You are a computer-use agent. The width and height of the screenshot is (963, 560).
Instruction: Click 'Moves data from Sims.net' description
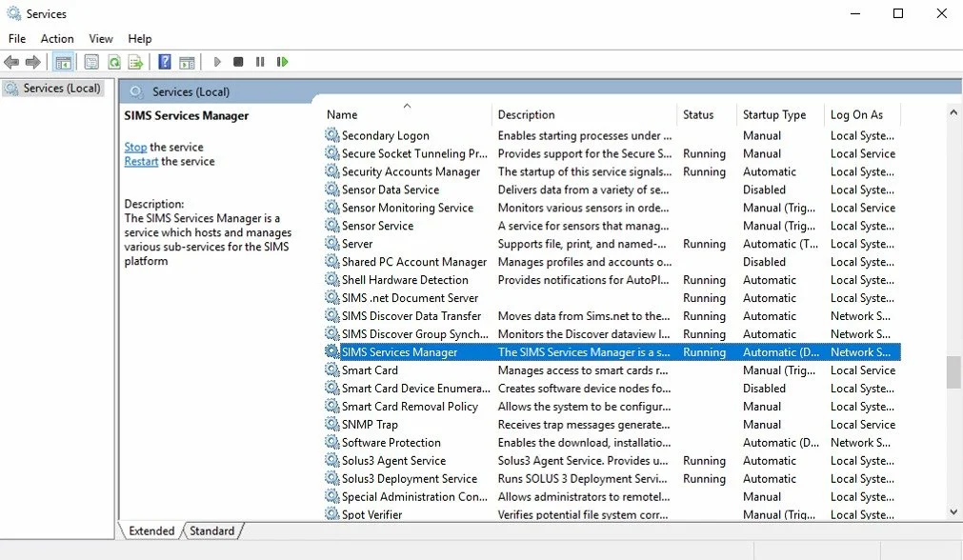point(584,315)
